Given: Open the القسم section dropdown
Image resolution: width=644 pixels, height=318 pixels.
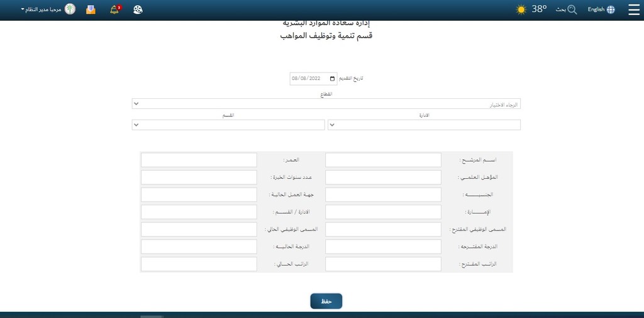Looking at the screenshot, I should (x=228, y=125).
